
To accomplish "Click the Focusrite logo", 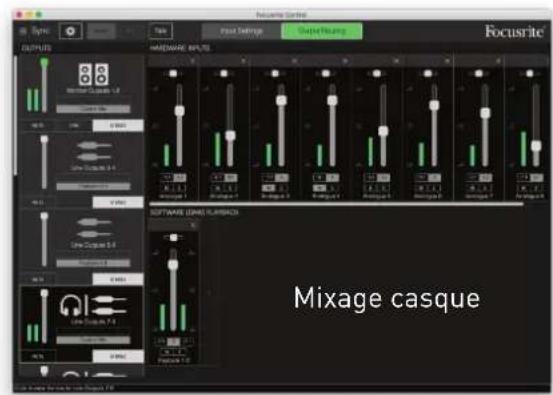I will (x=514, y=31).
